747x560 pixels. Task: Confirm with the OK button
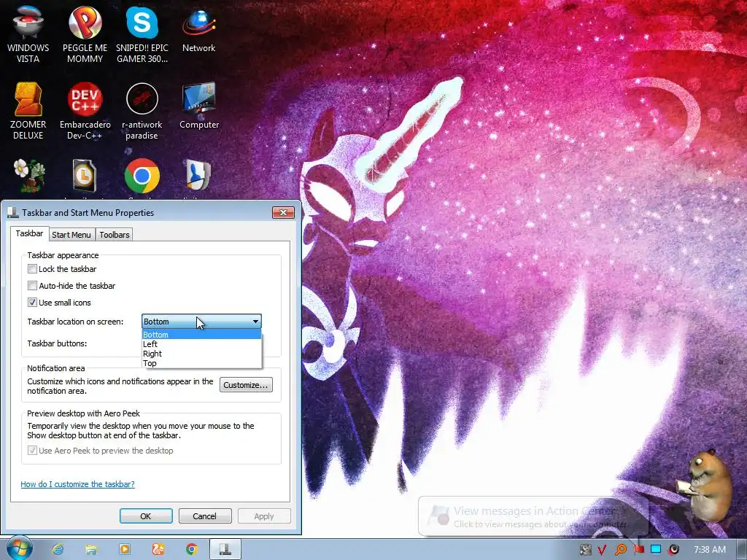[146, 516]
